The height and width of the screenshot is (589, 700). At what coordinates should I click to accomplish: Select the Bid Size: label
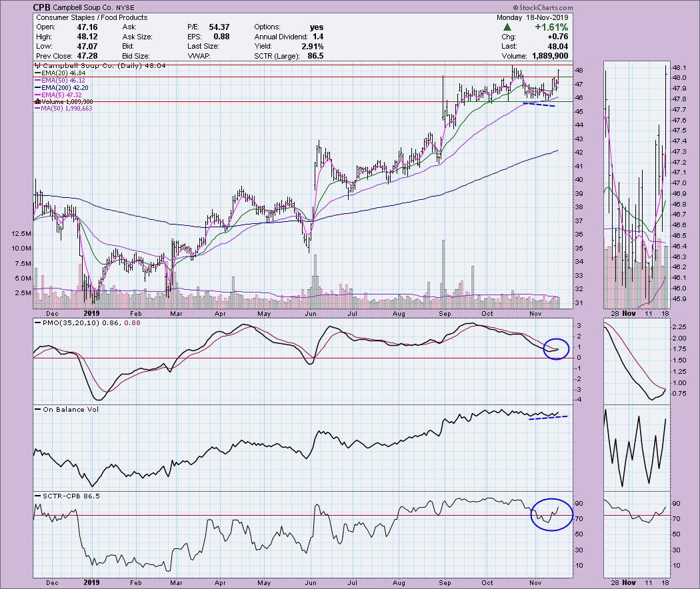[x=136, y=56]
